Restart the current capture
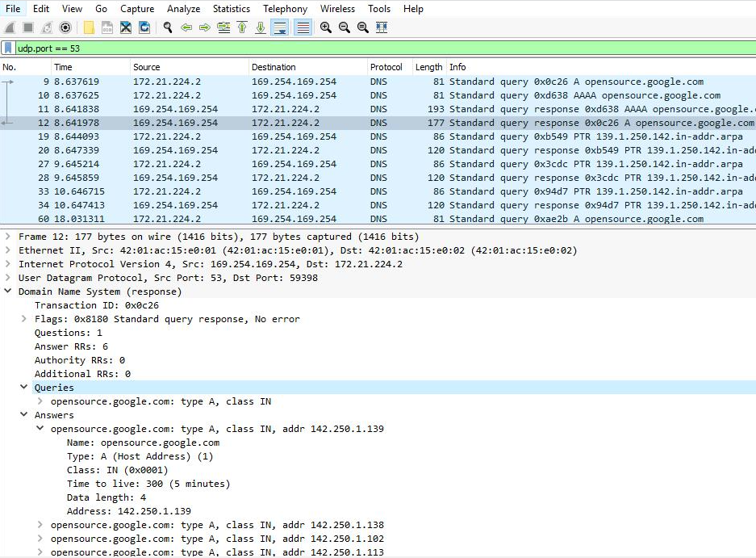This screenshot has width=756, height=558. click(46, 27)
